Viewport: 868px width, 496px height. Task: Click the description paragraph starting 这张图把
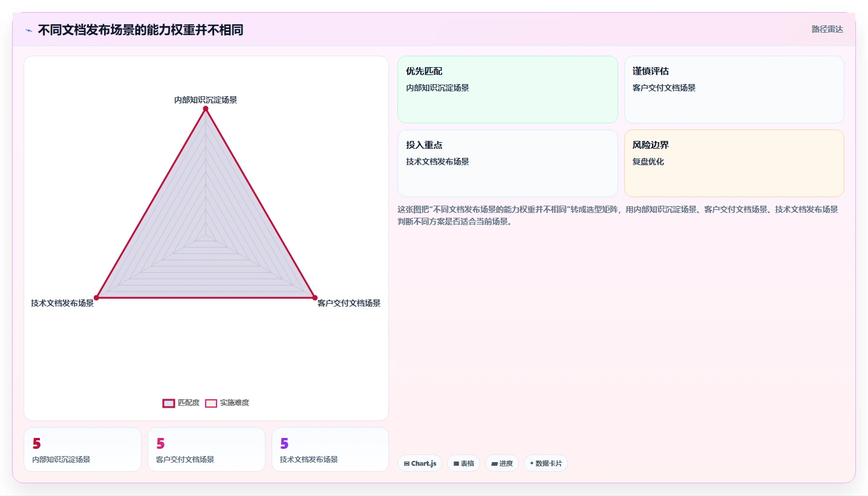pyautogui.click(x=618, y=215)
